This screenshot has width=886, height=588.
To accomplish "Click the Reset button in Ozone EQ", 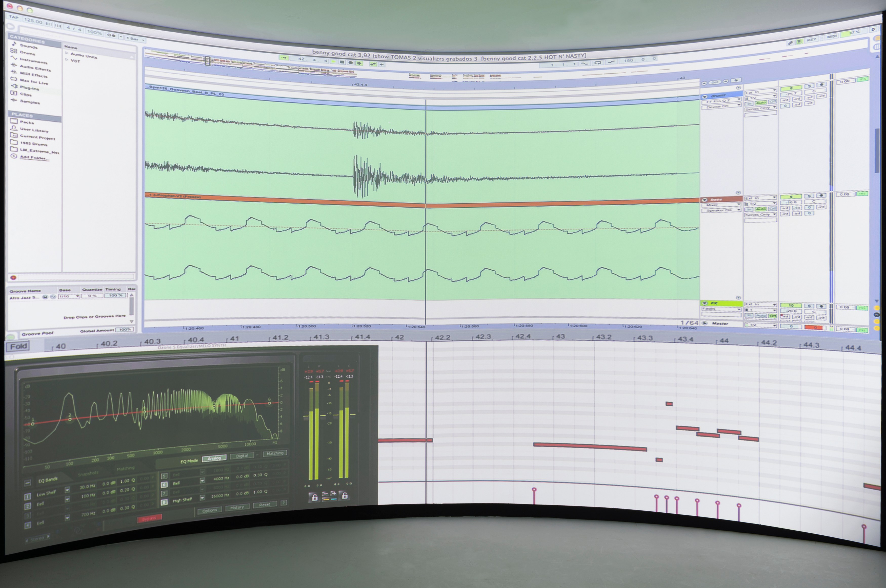I will pos(265,505).
